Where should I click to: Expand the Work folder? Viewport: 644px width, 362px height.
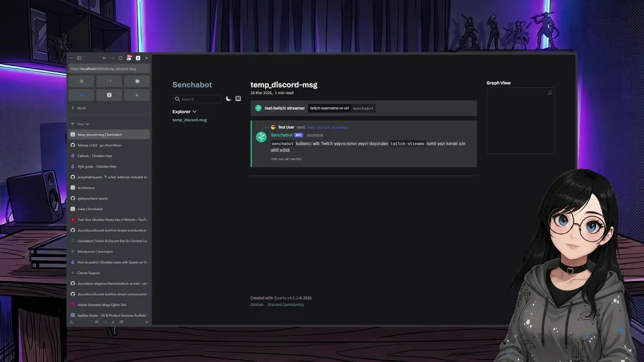109,108
